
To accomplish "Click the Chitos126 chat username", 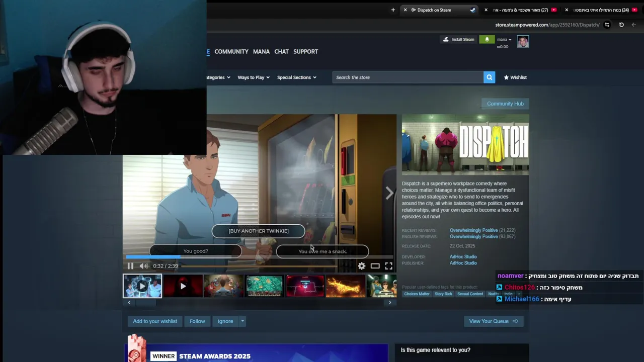I will (x=520, y=288).
